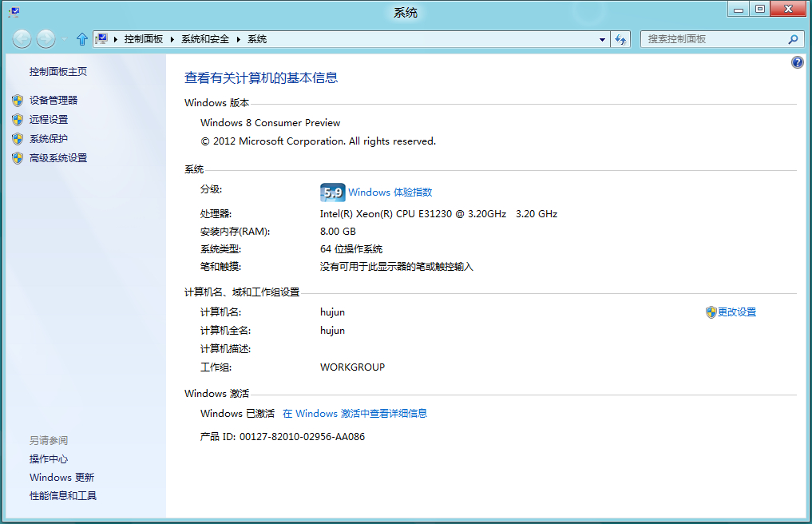Screen dimensions: 812x524
Task: Click the text Windows 8 Consumer Preview
Action: (271, 123)
